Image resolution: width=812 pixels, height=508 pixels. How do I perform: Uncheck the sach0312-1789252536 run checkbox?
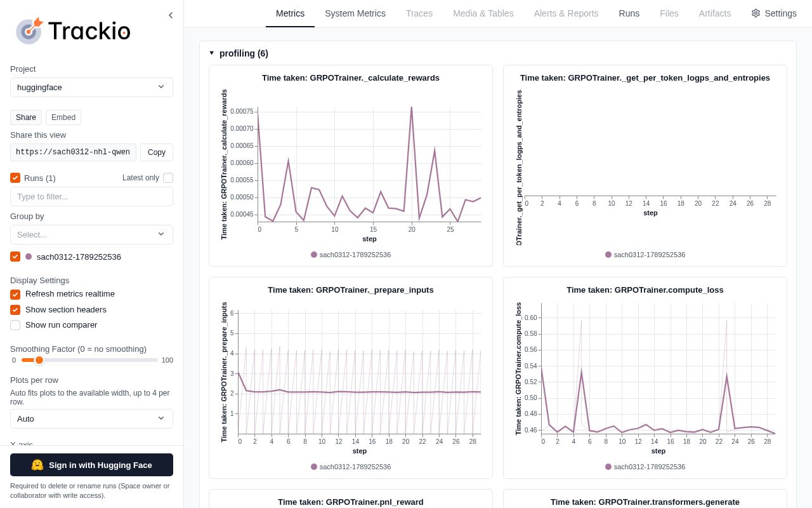point(15,257)
